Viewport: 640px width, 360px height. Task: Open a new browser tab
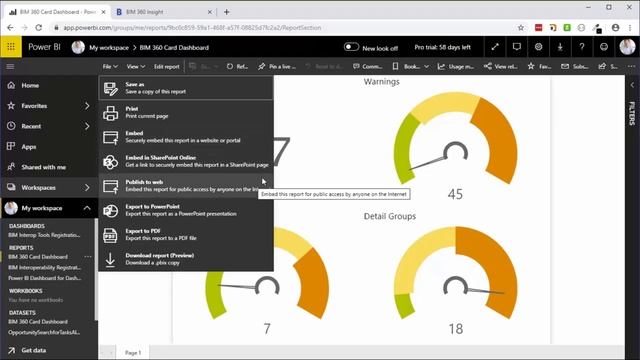[x=227, y=12]
